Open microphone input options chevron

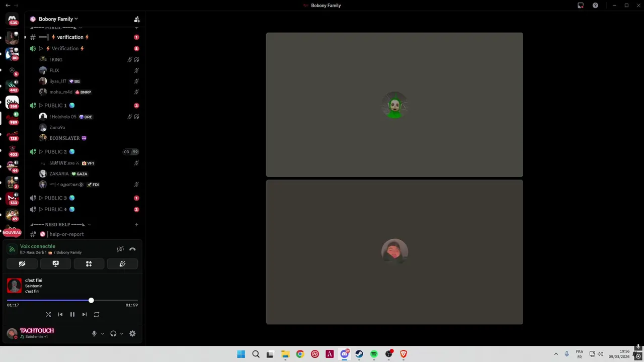pyautogui.click(x=103, y=333)
